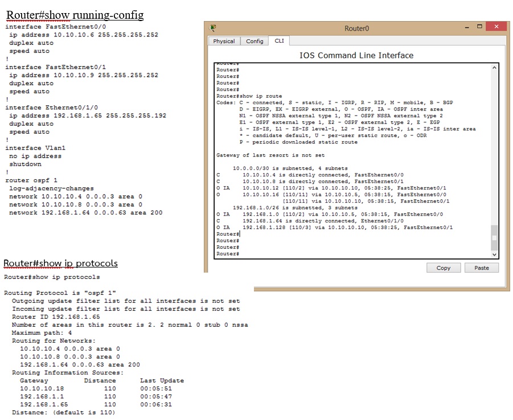Screen dimensions: 513x420
Task: Click 'ip address 10.10.10.9 255.255.255.252'
Action: pyautogui.click(x=84, y=75)
